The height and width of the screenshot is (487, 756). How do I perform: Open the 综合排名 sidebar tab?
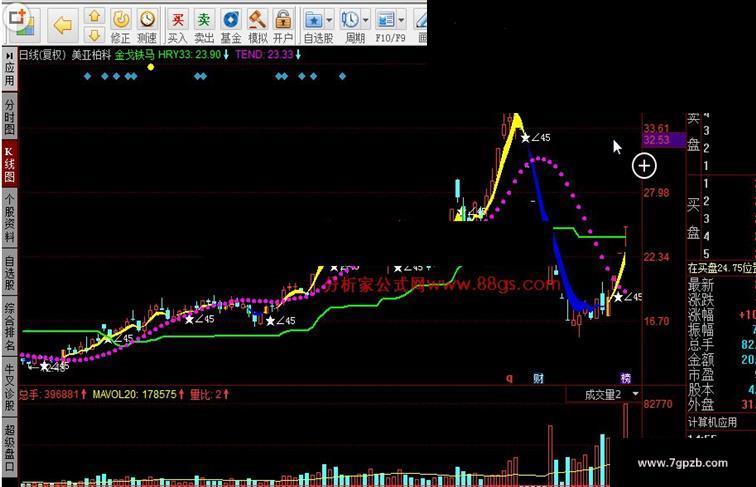coord(9,326)
